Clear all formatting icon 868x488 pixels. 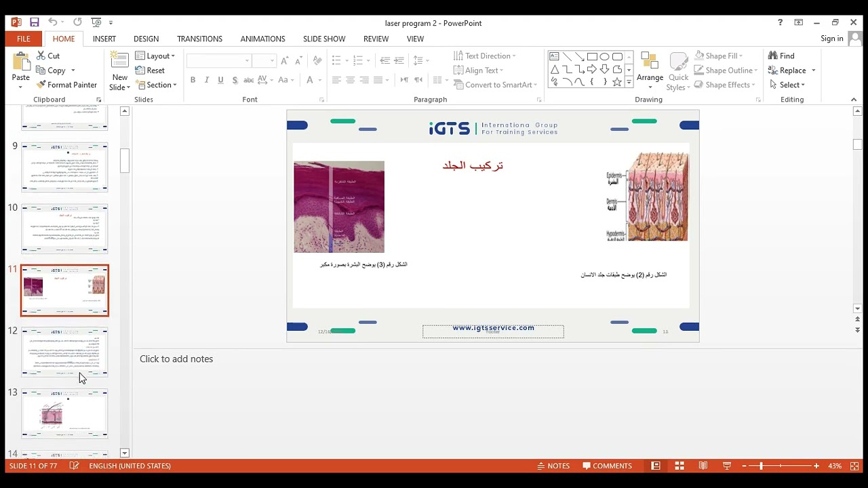pos(317,61)
